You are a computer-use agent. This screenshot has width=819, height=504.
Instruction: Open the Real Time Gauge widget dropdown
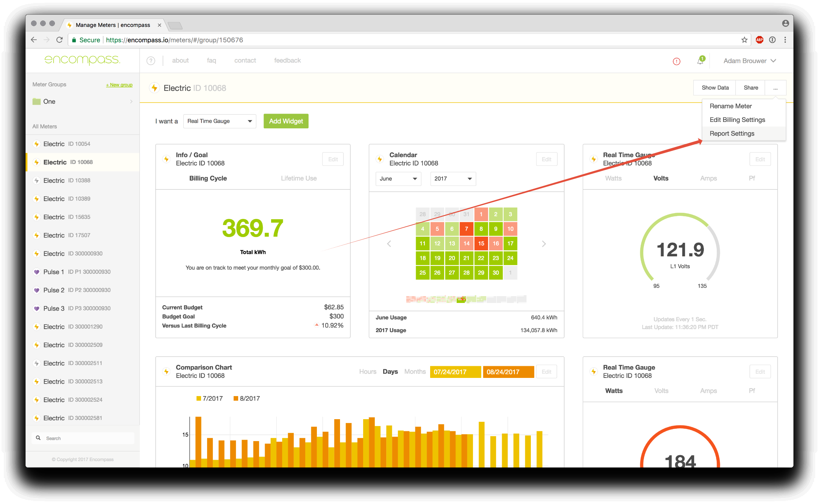click(220, 121)
